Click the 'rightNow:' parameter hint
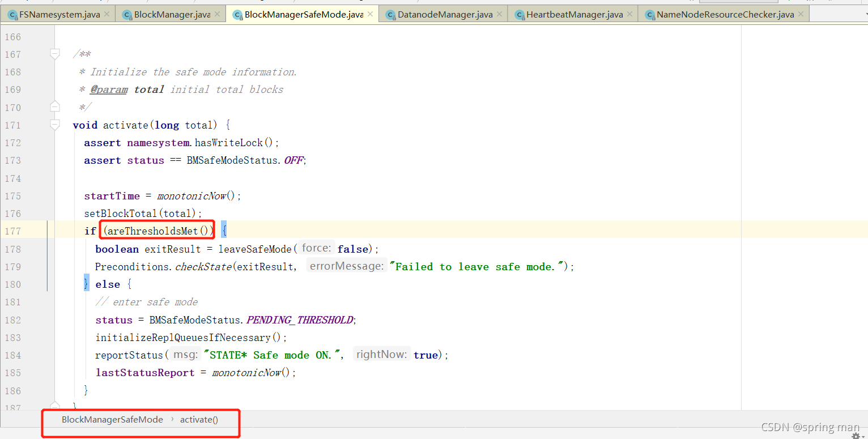Image resolution: width=868 pixels, height=439 pixels. point(381,355)
